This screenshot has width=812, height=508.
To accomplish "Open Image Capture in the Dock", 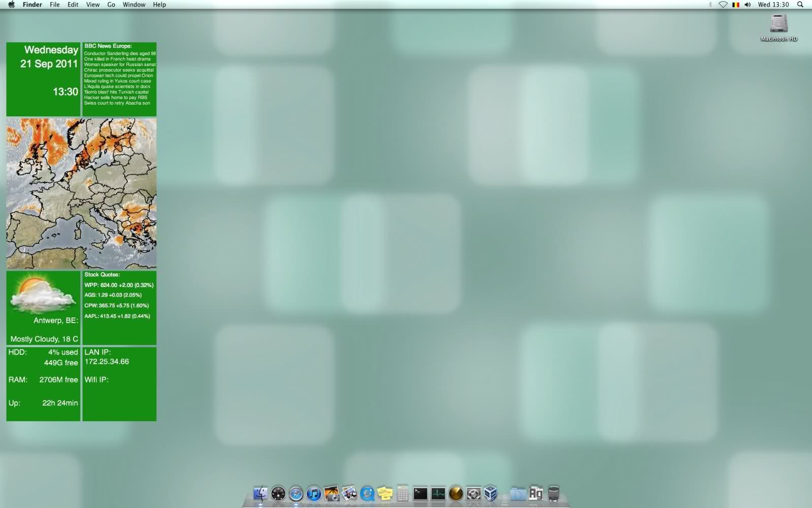I will point(331,493).
